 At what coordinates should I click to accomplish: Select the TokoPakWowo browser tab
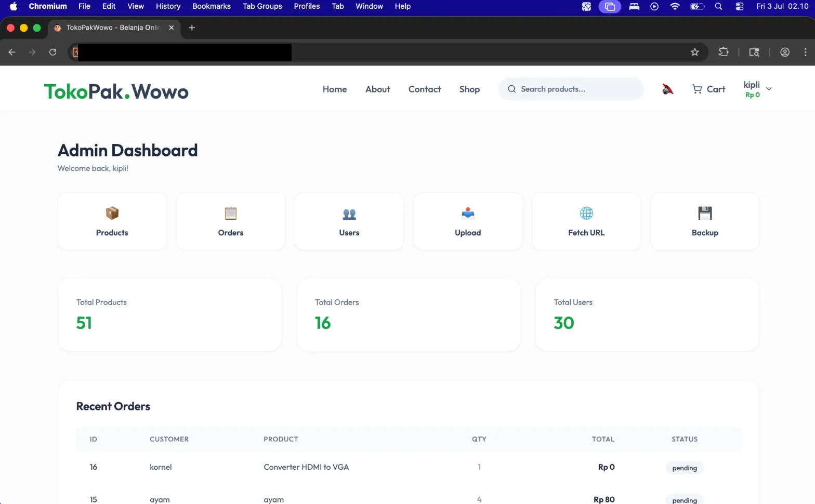tap(114, 28)
